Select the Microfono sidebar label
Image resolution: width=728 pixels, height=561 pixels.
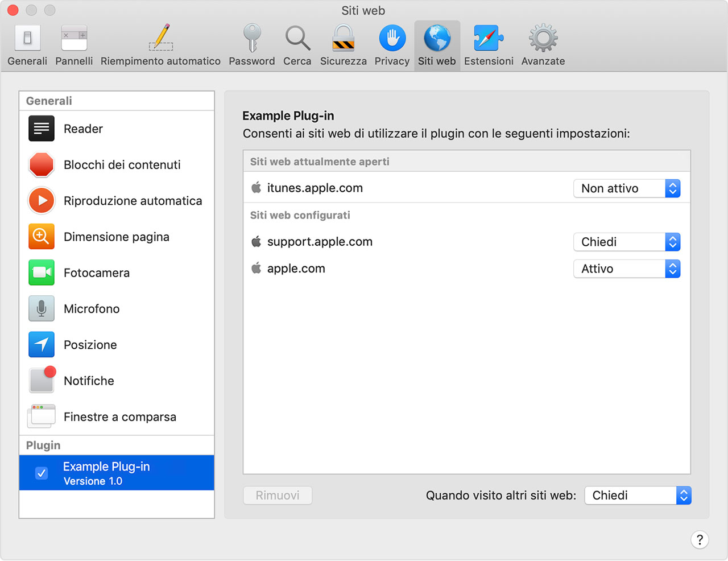click(92, 309)
